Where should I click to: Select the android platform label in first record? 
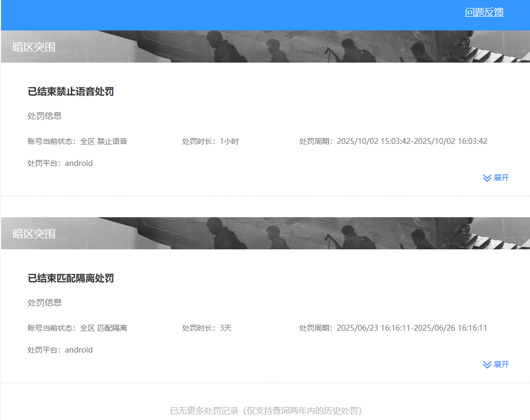coord(79,163)
